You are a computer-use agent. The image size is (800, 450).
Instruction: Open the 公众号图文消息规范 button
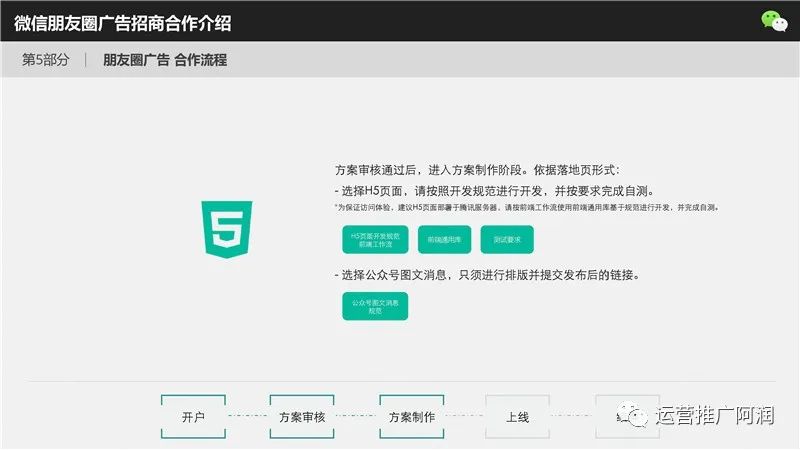point(375,306)
